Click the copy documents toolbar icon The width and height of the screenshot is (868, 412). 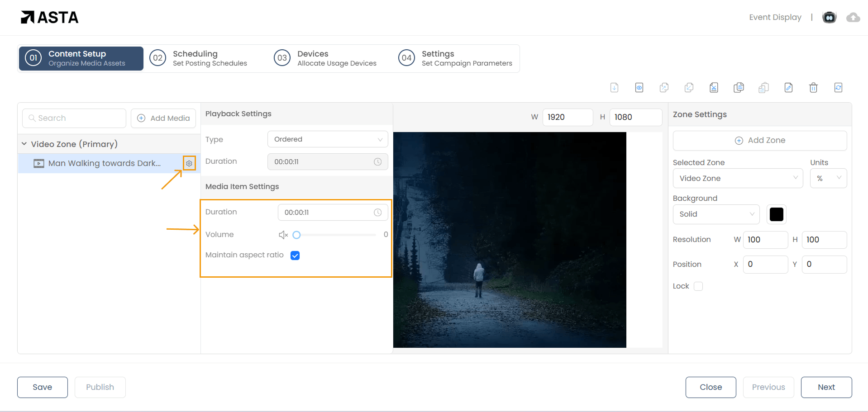tap(739, 88)
